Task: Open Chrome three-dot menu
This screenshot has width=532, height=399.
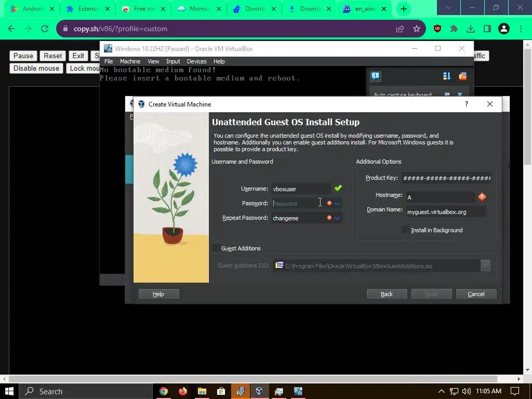Action: tap(521, 29)
